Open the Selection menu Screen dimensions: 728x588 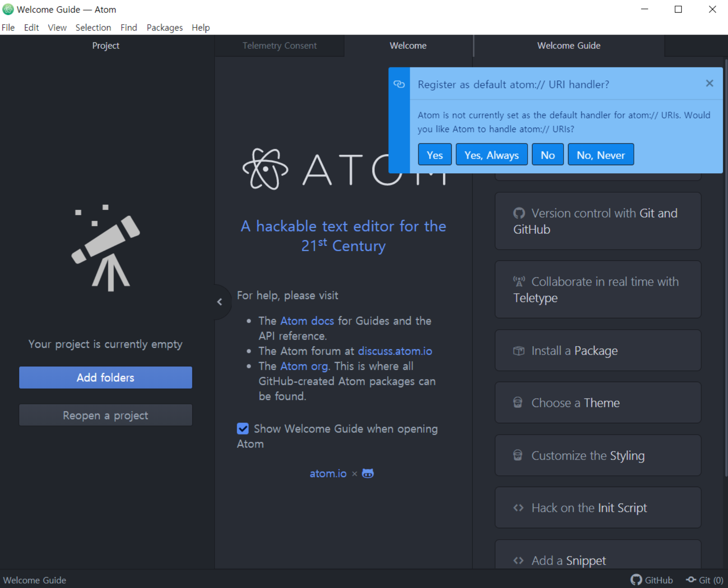point(93,27)
